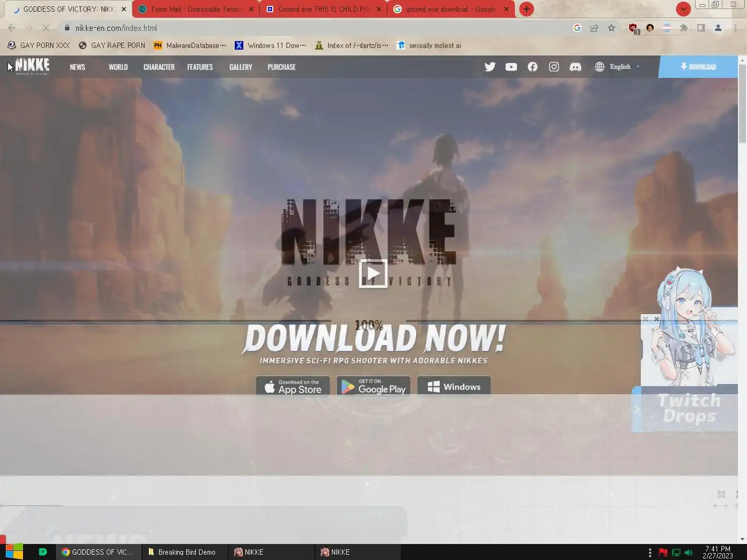Viewport: 747px width, 560px height.
Task: Open the Windows Start menu
Action: [14, 551]
